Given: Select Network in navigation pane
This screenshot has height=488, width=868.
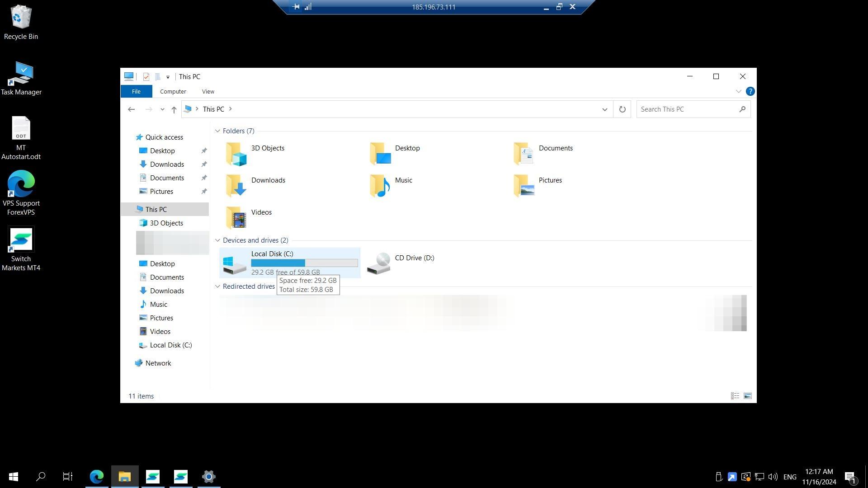Looking at the screenshot, I should pyautogui.click(x=158, y=363).
